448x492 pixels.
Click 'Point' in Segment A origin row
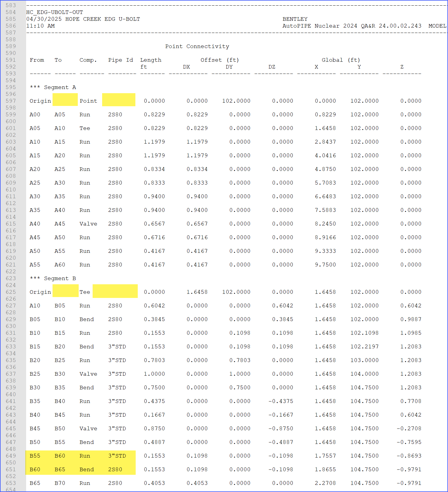88,101
